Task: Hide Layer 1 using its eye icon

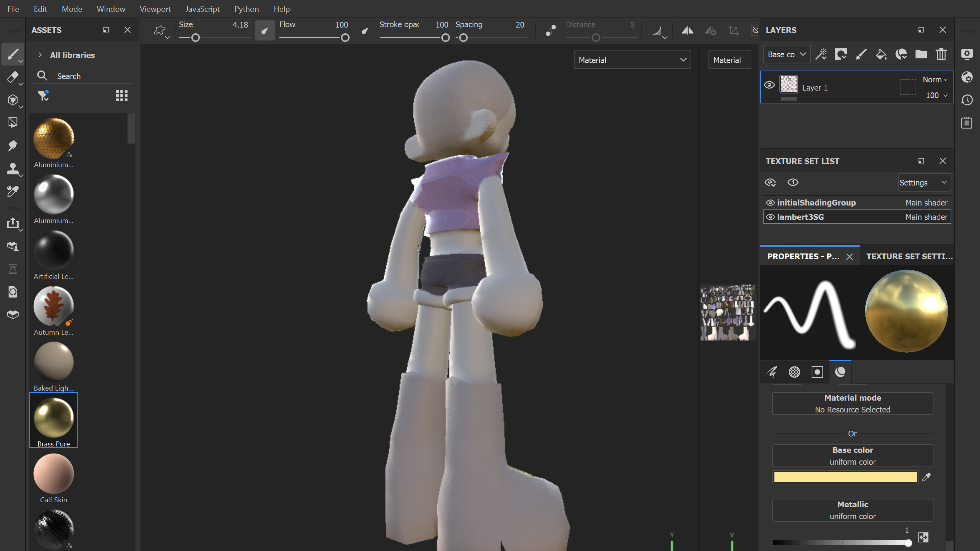Action: tap(769, 85)
